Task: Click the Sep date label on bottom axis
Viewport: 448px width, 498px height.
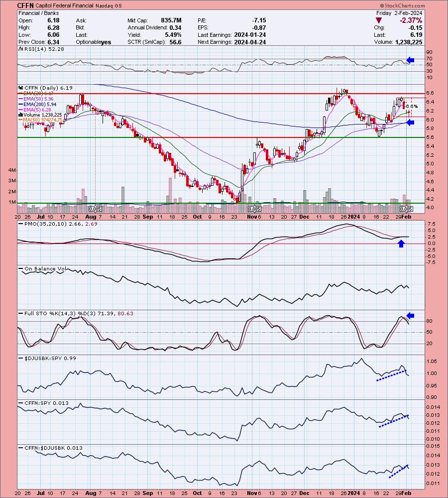Action: point(148,493)
